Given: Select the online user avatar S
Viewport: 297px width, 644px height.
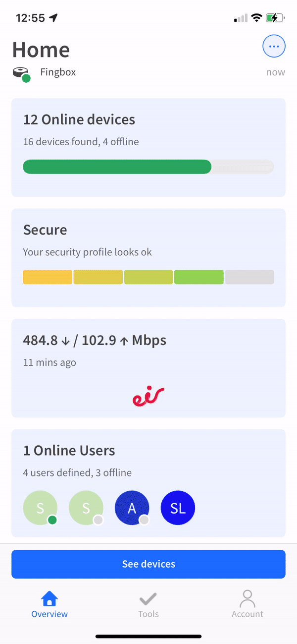Looking at the screenshot, I should point(40,508).
